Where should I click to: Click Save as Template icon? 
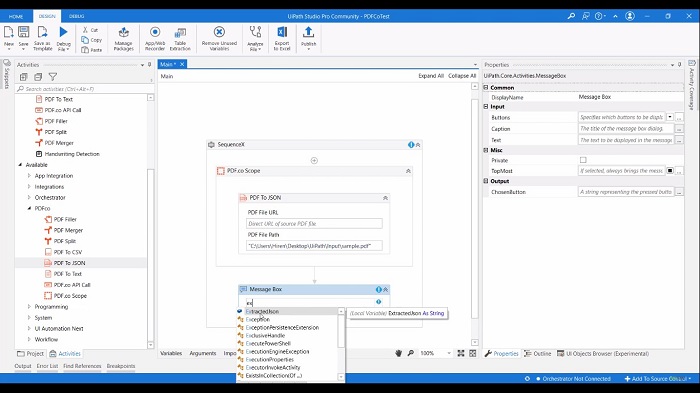42,32
